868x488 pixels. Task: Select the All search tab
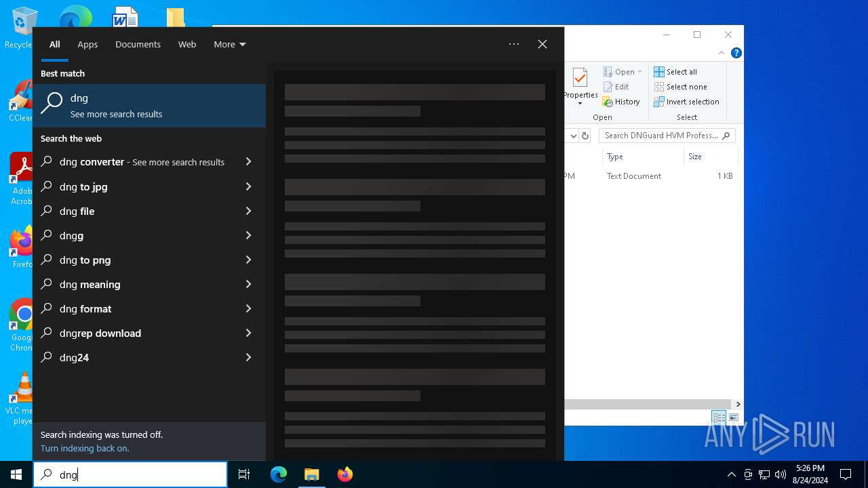coord(55,44)
